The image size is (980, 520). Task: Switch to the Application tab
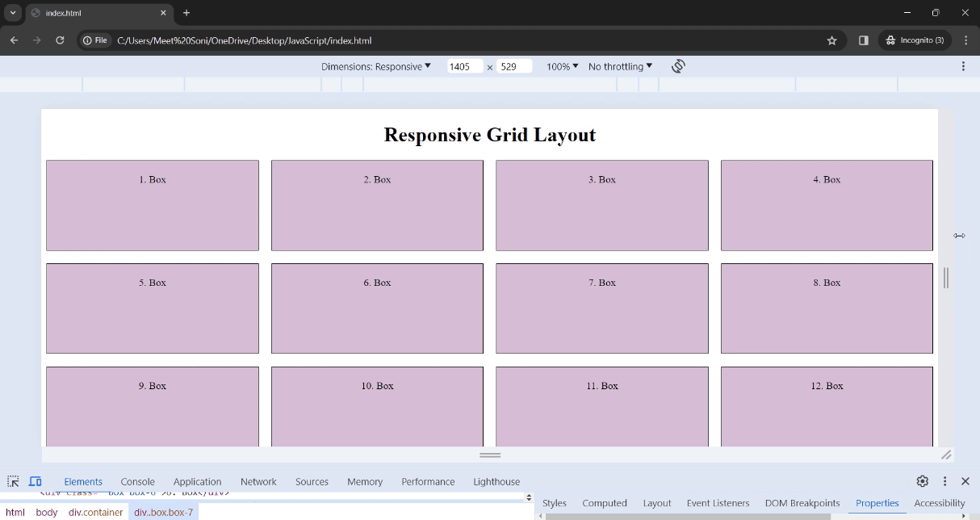pos(197,481)
